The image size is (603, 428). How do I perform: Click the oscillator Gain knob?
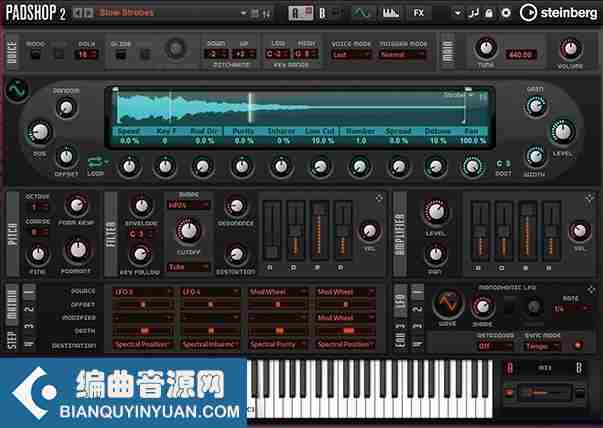tap(536, 106)
